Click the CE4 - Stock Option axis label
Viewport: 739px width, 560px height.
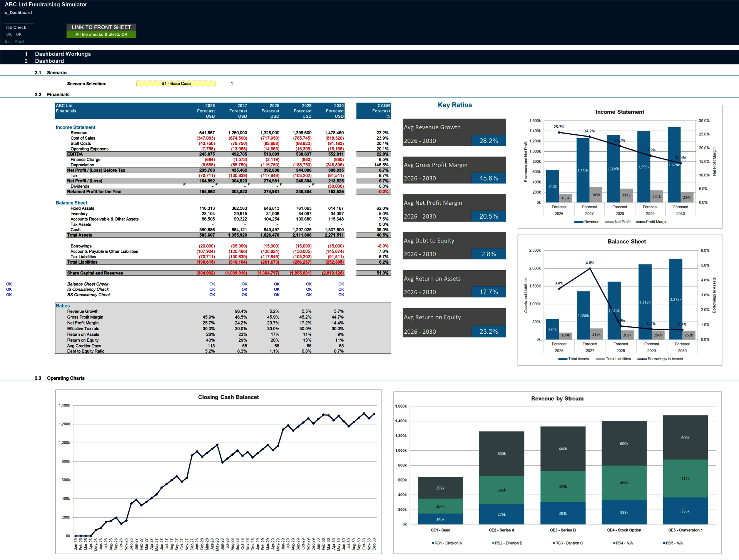[624, 530]
